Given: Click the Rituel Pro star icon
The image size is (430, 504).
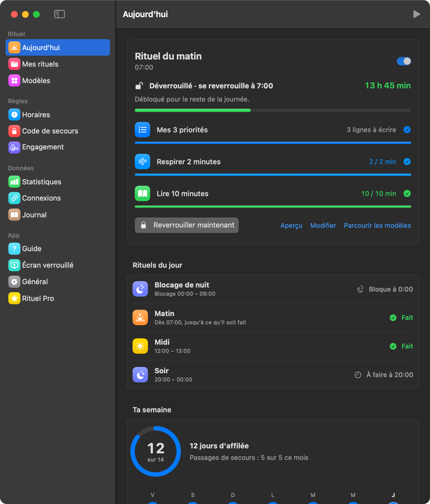Looking at the screenshot, I should (14, 298).
